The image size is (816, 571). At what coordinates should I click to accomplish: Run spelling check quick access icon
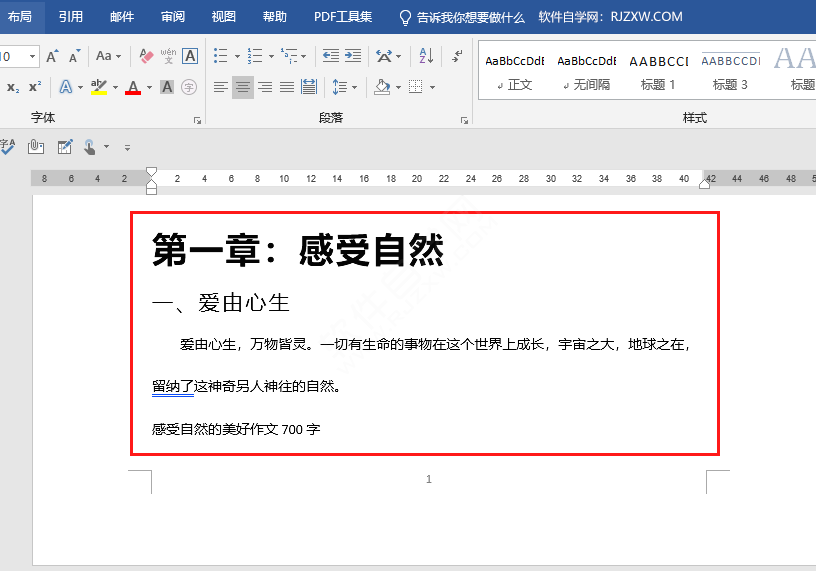tap(7, 147)
